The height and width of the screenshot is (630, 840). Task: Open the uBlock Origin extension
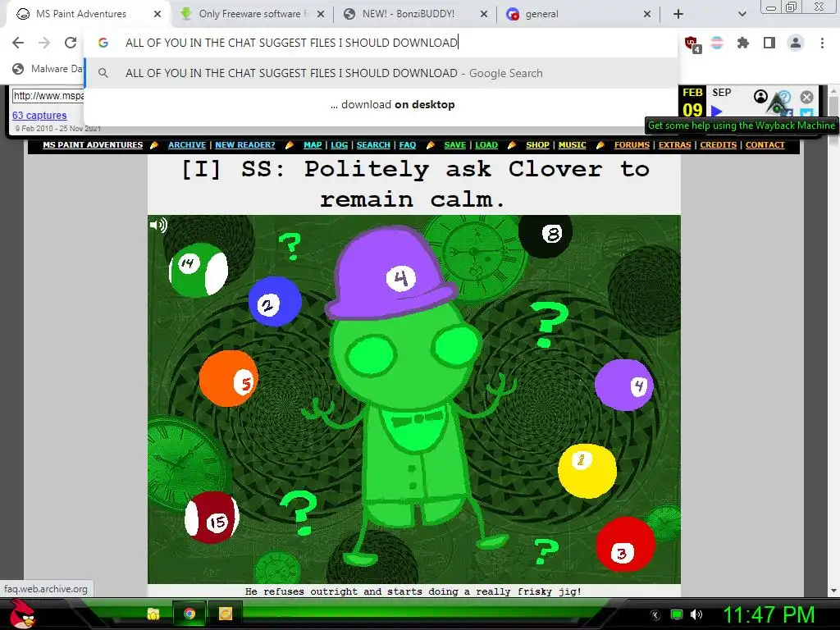click(692, 43)
